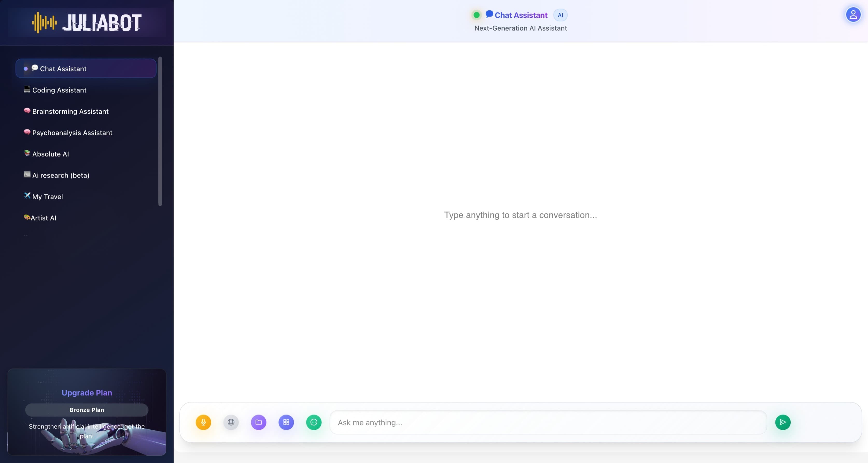Open the apps grid icon near the input

pos(286,422)
